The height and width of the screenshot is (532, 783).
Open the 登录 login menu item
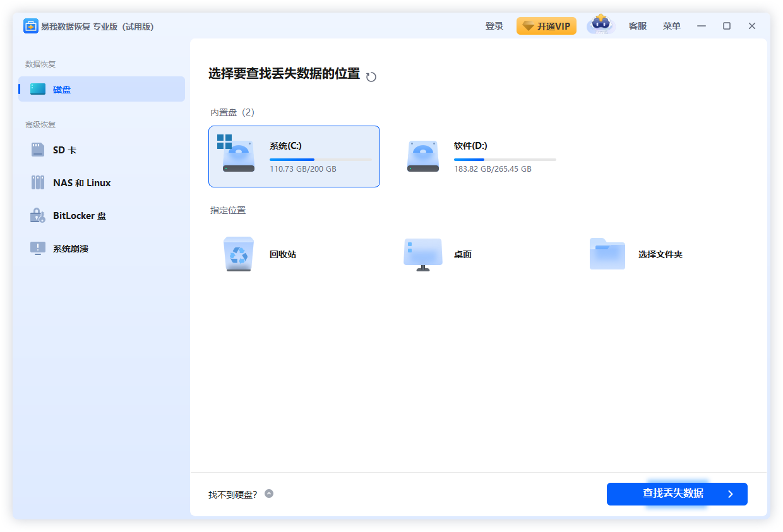(x=494, y=25)
